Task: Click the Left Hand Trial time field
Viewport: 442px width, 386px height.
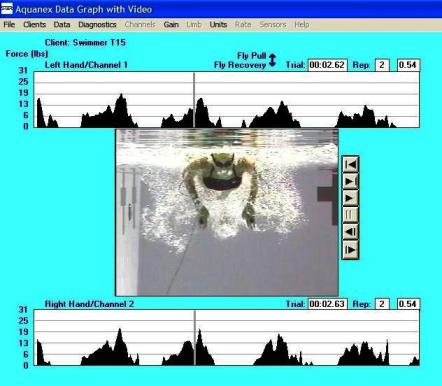Action: 327,65
